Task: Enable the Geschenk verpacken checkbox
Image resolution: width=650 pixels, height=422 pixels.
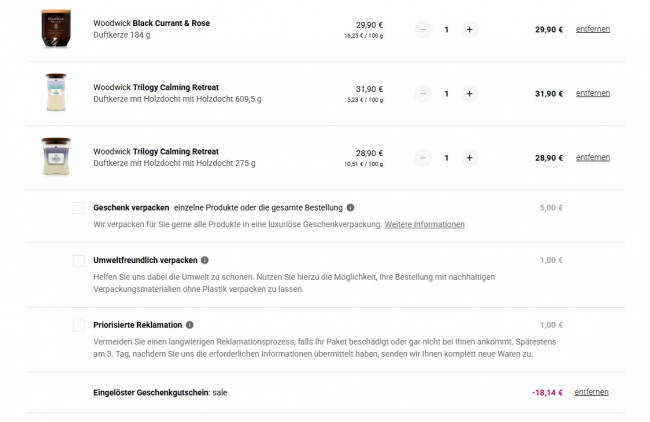Action: (x=78, y=208)
